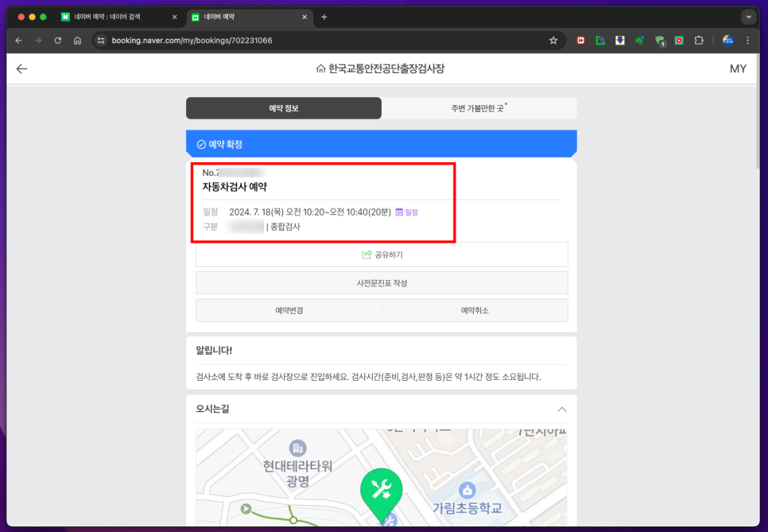Image resolution: width=768 pixels, height=532 pixels.
Task: Click the 예약변경 button
Action: (x=289, y=311)
